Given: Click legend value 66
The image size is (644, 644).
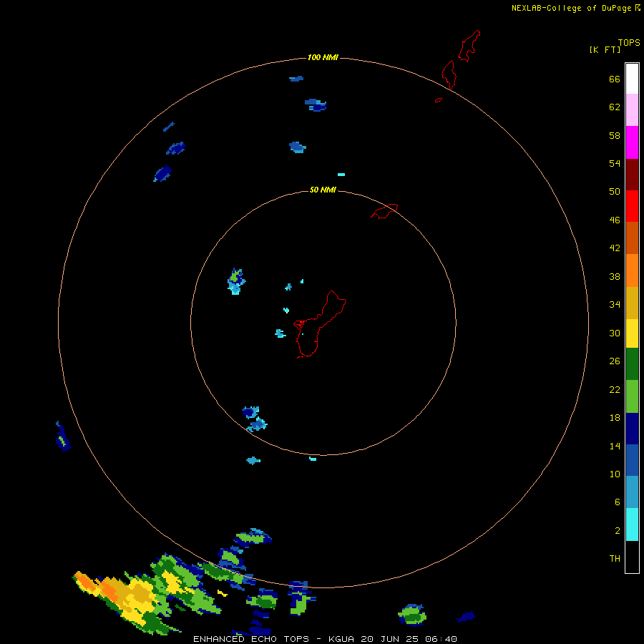Looking at the screenshot, I should click(x=615, y=79).
